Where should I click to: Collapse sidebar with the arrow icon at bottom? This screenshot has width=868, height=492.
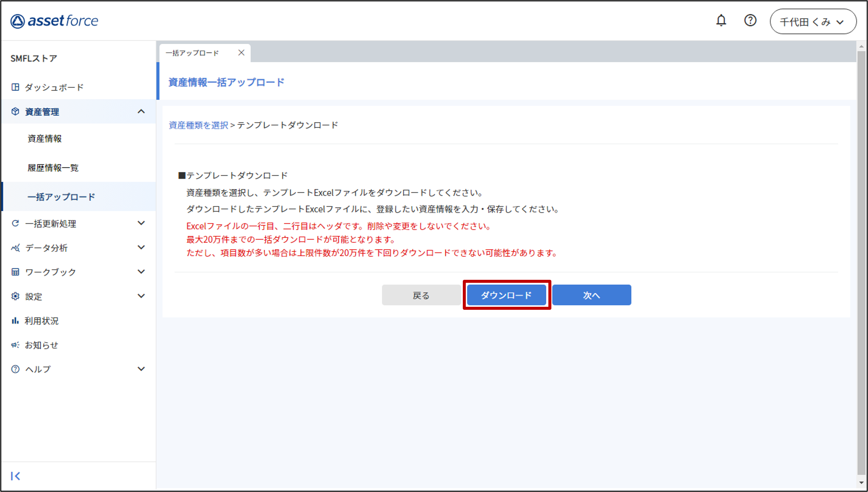pyautogui.click(x=15, y=476)
